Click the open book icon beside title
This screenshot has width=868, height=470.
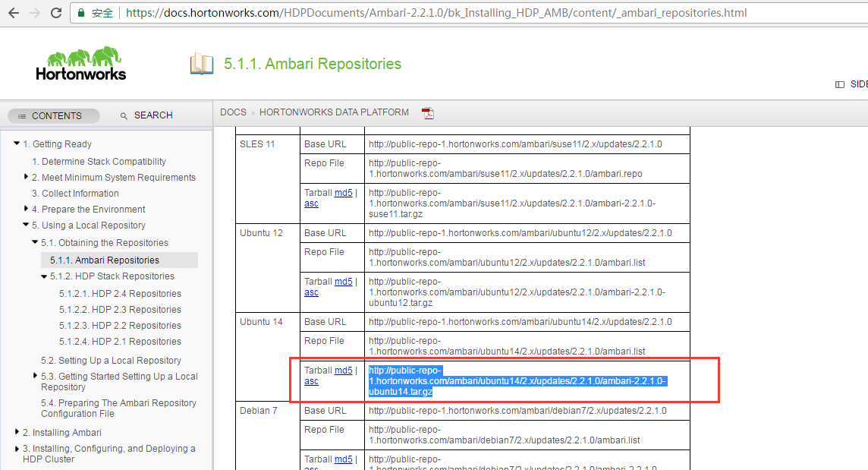[x=202, y=65]
